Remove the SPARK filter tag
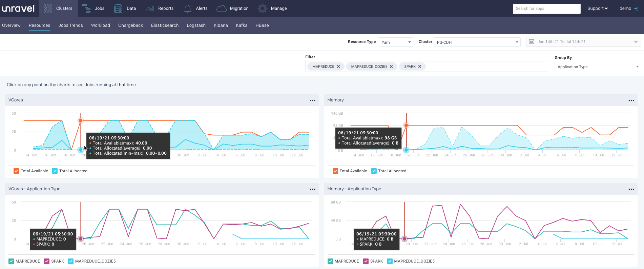The width and height of the screenshot is (644, 269). (x=420, y=66)
